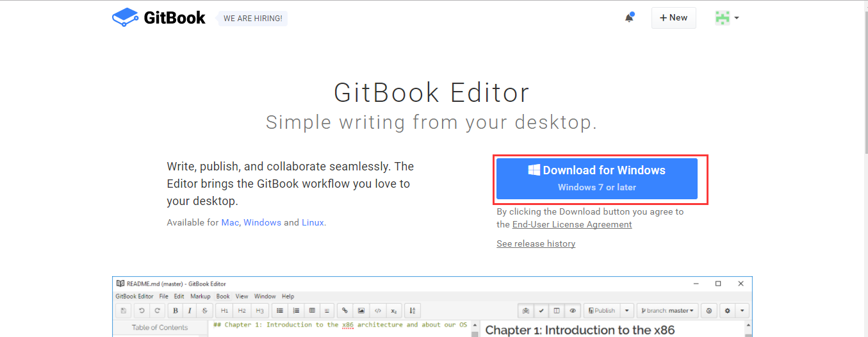
Task: Toggle the preview eye icon in editor
Action: point(573,311)
